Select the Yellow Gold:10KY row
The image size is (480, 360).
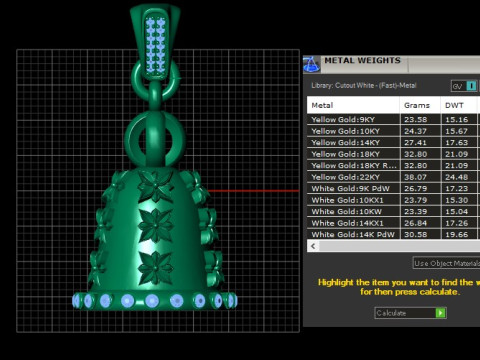pos(393,131)
